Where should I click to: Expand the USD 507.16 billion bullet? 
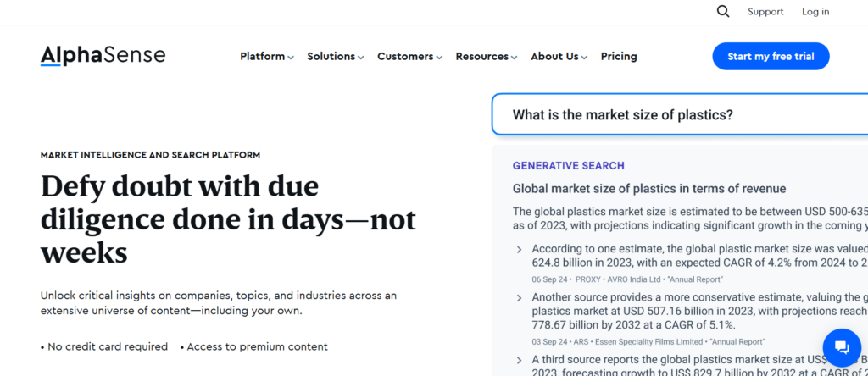pos(520,298)
